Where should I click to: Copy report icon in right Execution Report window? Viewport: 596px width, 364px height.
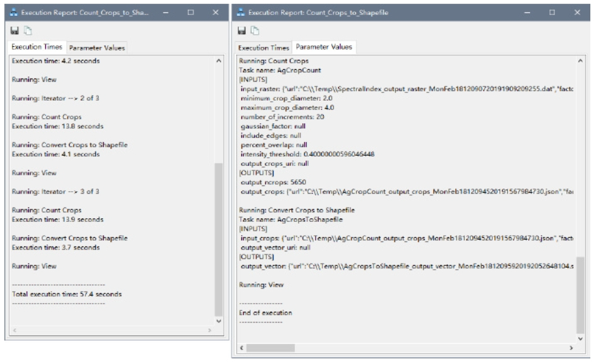tap(255, 31)
